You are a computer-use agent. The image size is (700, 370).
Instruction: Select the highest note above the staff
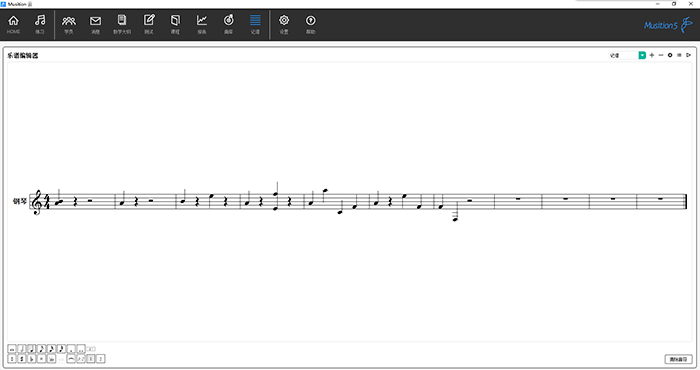tap(325, 191)
